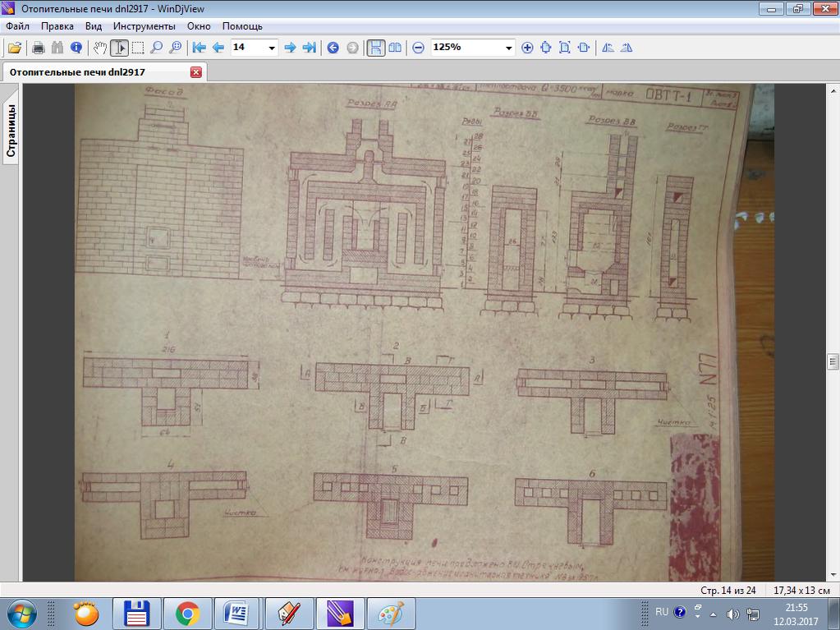This screenshot has height=630, width=840.
Task: Expand the page number dropdown
Action: (x=272, y=48)
